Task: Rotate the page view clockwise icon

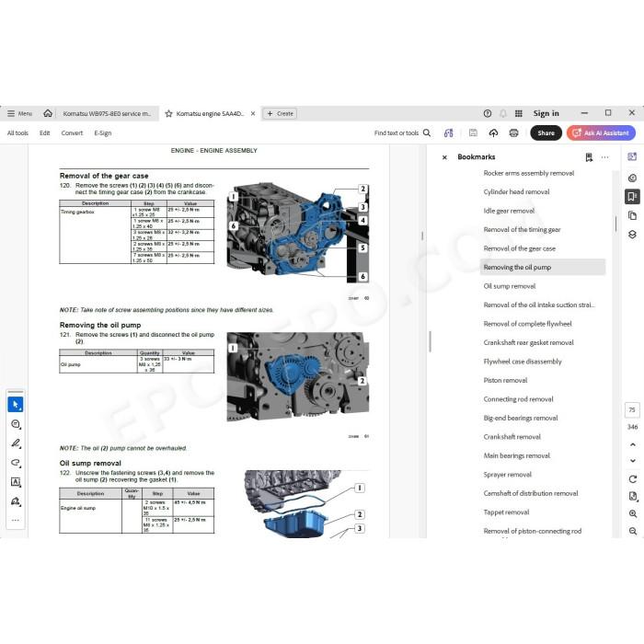Action: pyautogui.click(x=633, y=479)
